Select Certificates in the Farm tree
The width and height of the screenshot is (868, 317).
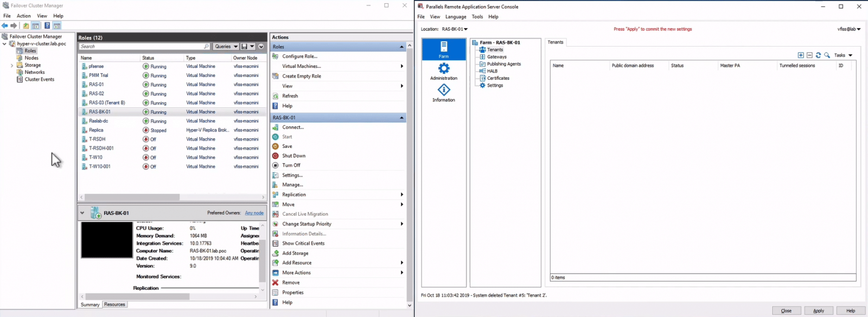(498, 78)
